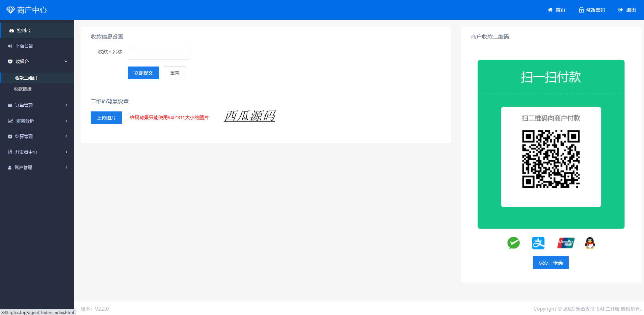Click the user icon beside 账户管理
This screenshot has width=644, height=315.
point(10,167)
